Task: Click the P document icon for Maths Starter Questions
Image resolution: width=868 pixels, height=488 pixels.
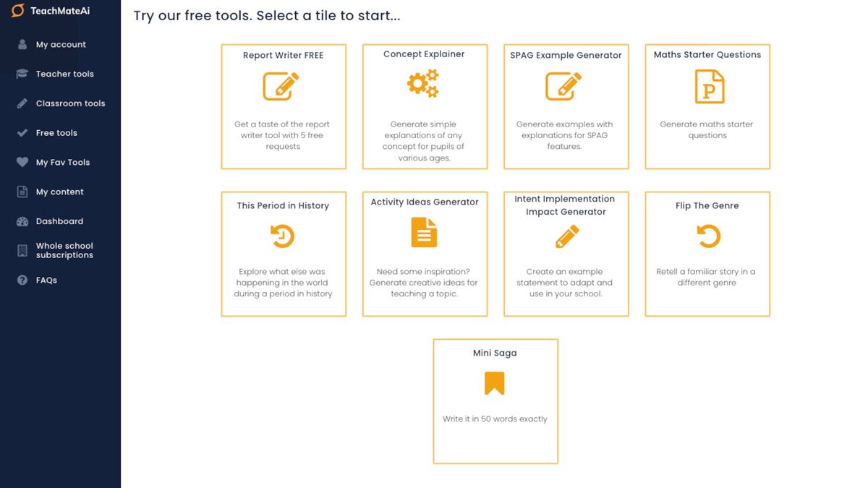Action: pyautogui.click(x=707, y=87)
